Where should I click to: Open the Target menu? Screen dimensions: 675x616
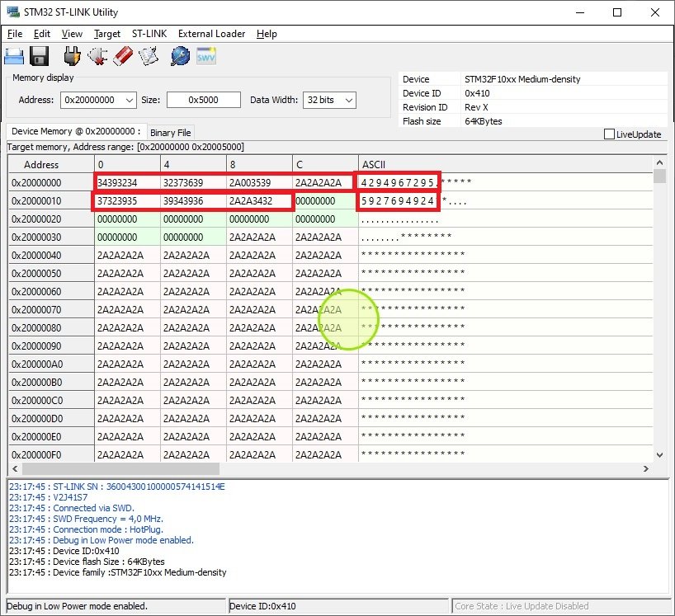click(107, 34)
